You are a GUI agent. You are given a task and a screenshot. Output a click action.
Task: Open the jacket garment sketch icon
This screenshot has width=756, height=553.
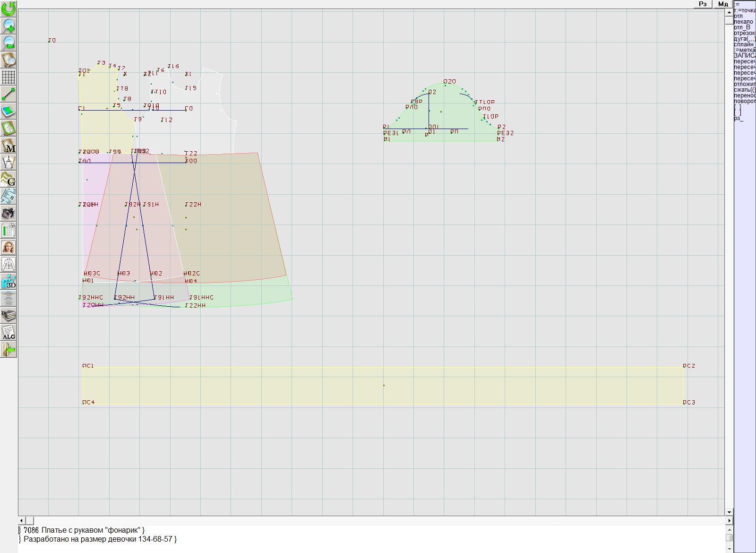9,264
